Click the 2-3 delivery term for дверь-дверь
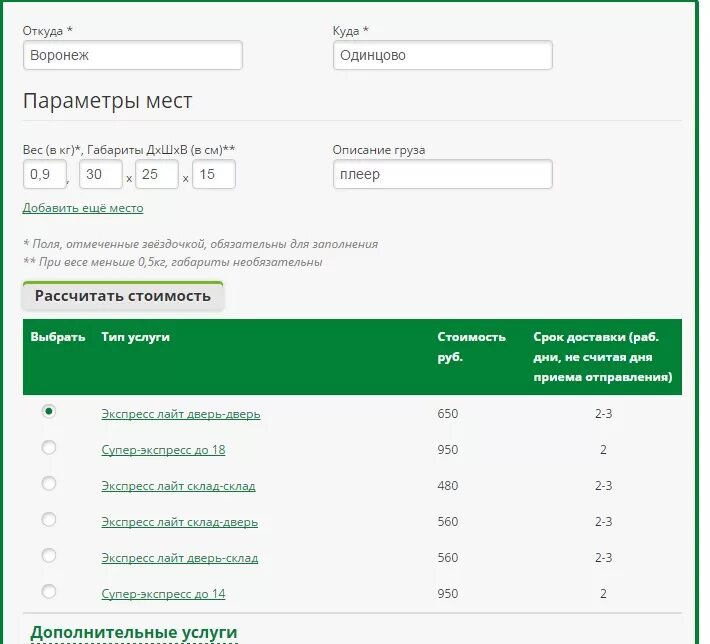 [x=603, y=414]
